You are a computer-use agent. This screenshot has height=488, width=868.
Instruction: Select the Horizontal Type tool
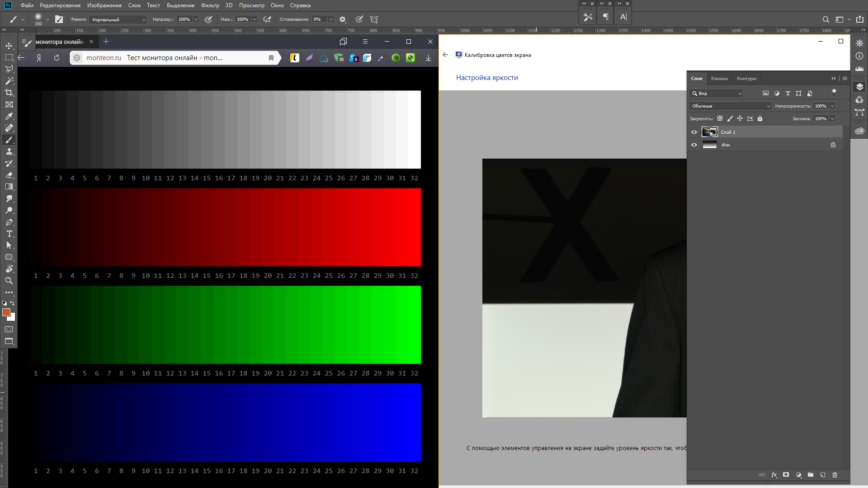(x=9, y=234)
